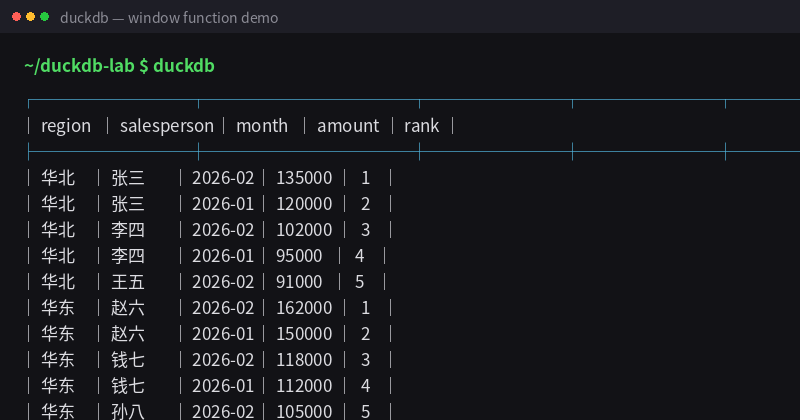
Task: Select the amount value 102000
Action: (304, 230)
